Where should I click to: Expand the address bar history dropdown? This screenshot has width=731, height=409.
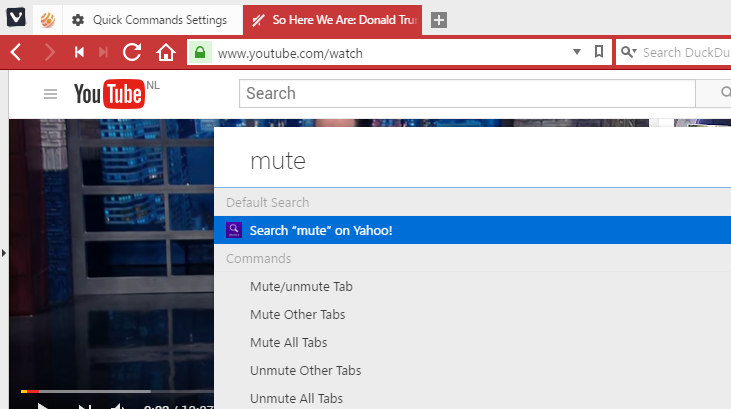[x=577, y=52]
